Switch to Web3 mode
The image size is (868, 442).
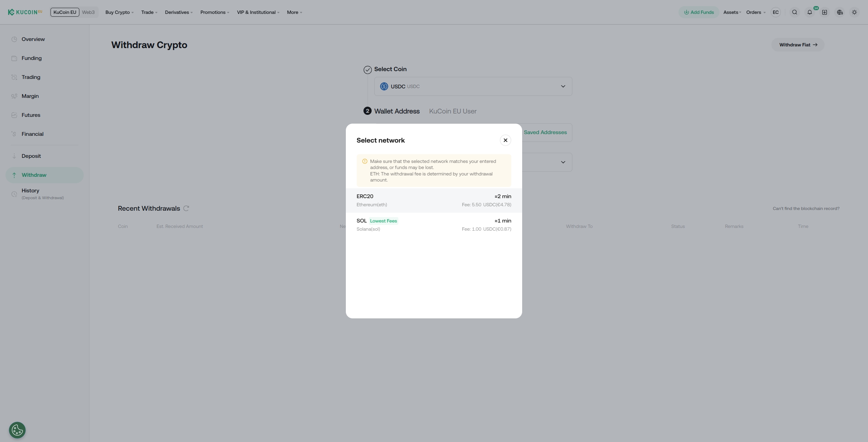click(88, 12)
